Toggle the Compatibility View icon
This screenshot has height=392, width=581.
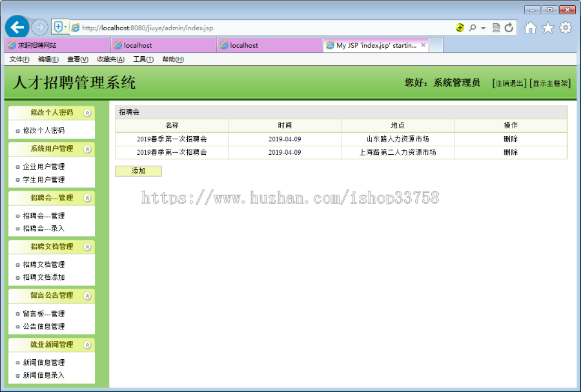point(496,27)
